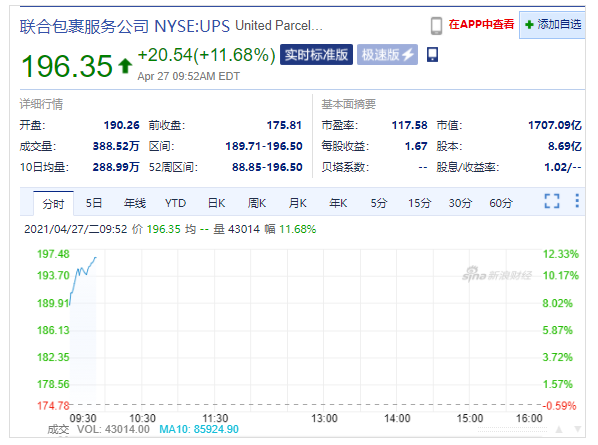Click the 13:00 time axis label
Viewport: 598px width, 445px height.
tap(324, 418)
